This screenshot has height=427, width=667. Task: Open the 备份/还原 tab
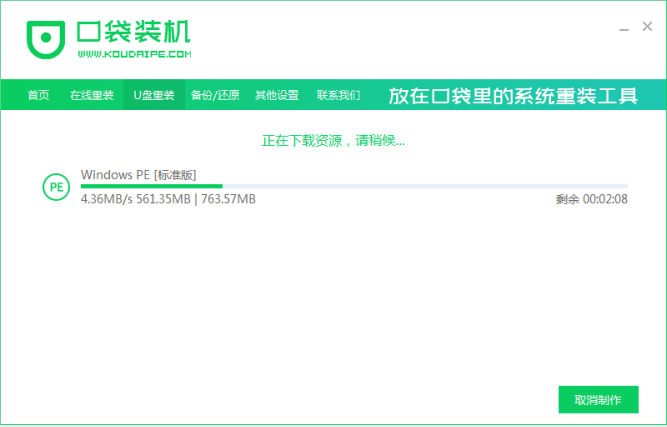(215, 95)
